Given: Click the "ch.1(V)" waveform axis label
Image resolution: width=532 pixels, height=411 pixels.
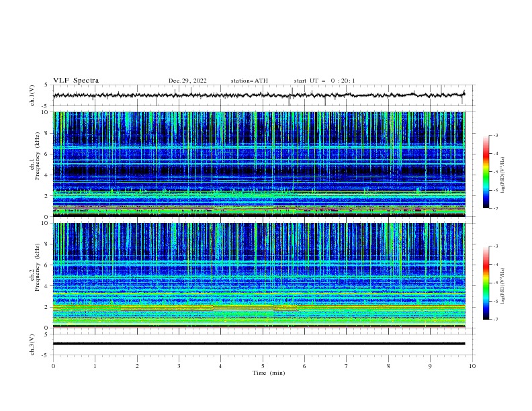Looking at the screenshot, I should 32,95.
